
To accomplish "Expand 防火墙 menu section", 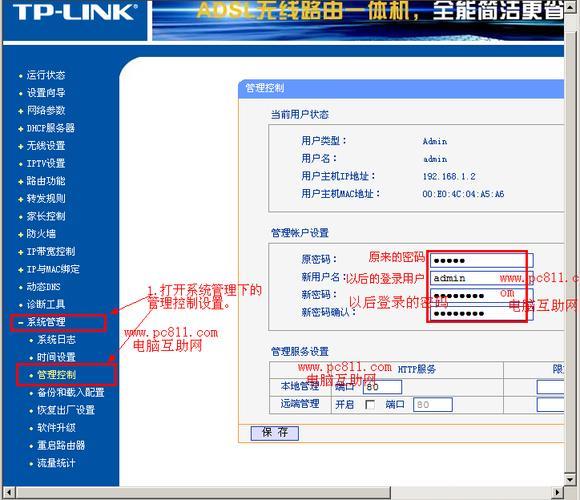I will coord(41,234).
